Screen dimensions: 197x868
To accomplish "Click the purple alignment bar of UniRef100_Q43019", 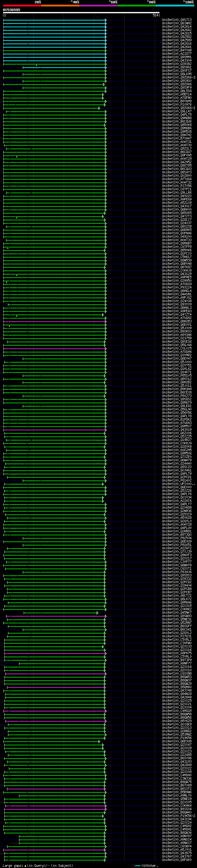I will point(55,430).
